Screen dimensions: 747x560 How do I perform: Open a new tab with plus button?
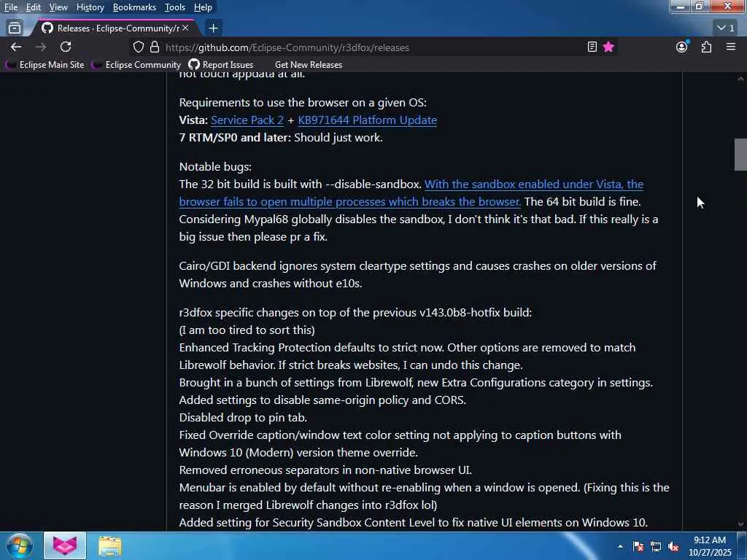[213, 28]
